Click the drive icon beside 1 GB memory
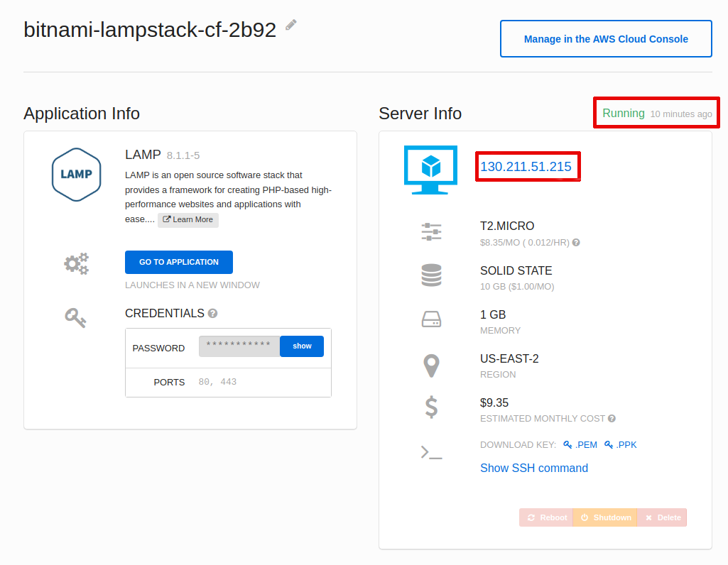The height and width of the screenshot is (565, 728). (431, 319)
